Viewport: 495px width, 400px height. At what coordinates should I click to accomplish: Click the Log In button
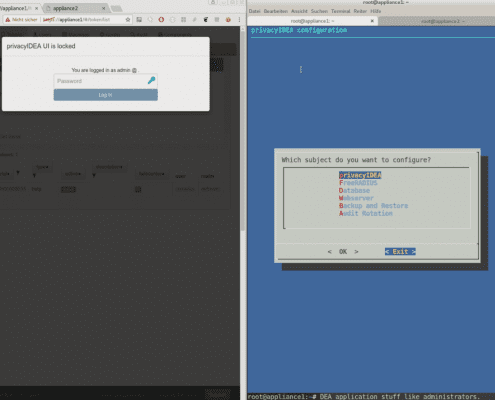coord(106,95)
